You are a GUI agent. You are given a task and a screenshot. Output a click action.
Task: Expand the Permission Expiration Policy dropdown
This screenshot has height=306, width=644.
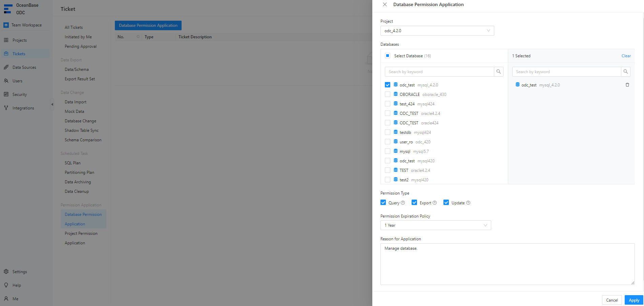tap(435, 225)
